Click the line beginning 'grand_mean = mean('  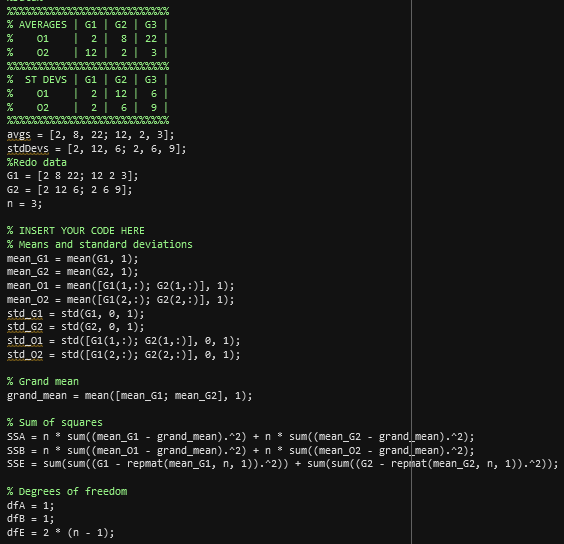coord(129,396)
